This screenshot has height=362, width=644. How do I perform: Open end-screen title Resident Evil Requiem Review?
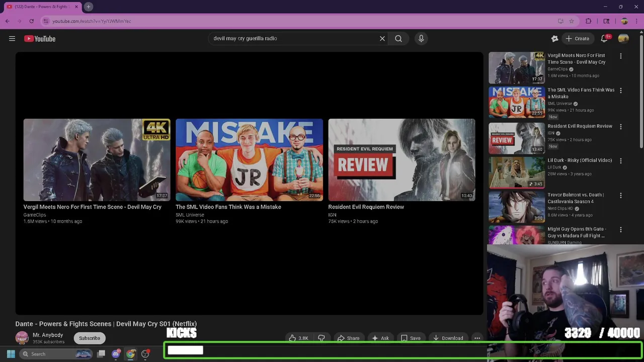(366, 207)
